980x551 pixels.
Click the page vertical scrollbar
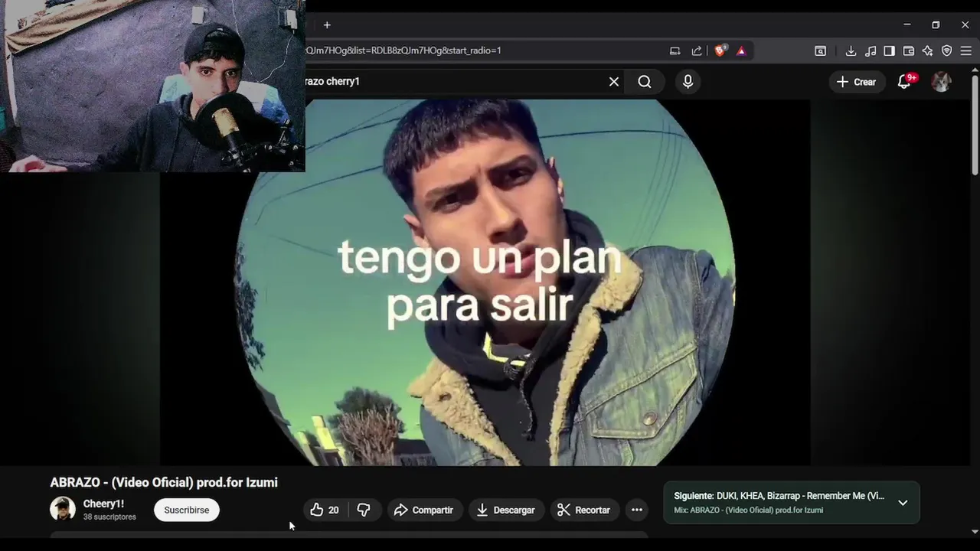[x=975, y=126]
